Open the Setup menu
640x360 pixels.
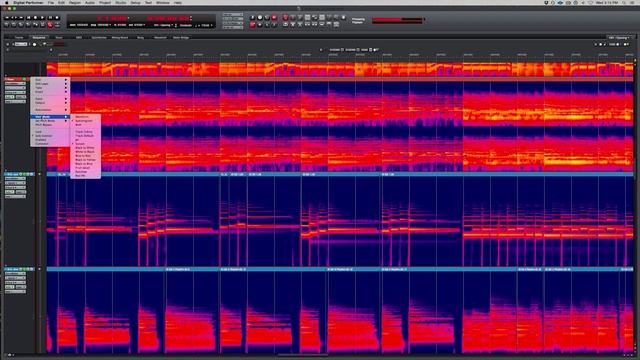pos(136,2)
